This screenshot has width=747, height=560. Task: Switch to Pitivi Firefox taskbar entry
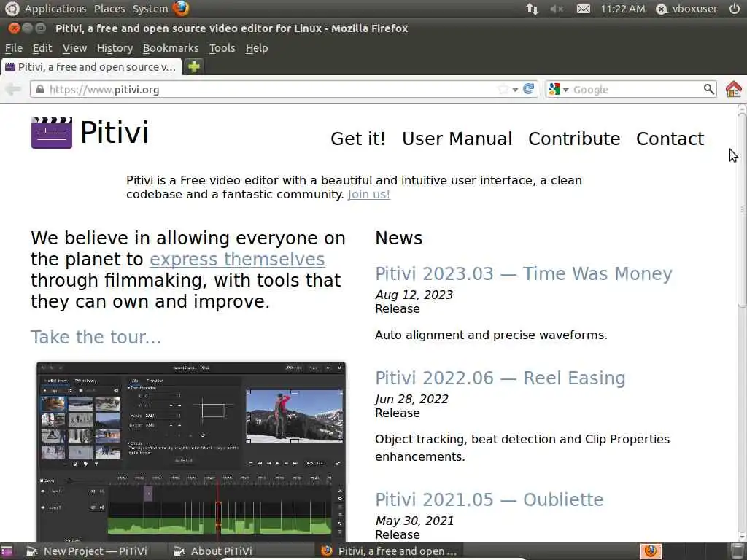pos(389,551)
